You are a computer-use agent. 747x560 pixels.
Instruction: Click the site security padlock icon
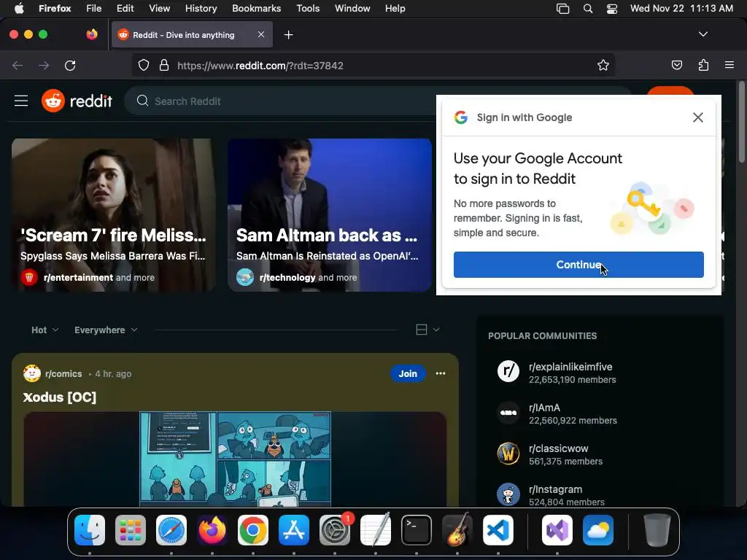pos(164,65)
